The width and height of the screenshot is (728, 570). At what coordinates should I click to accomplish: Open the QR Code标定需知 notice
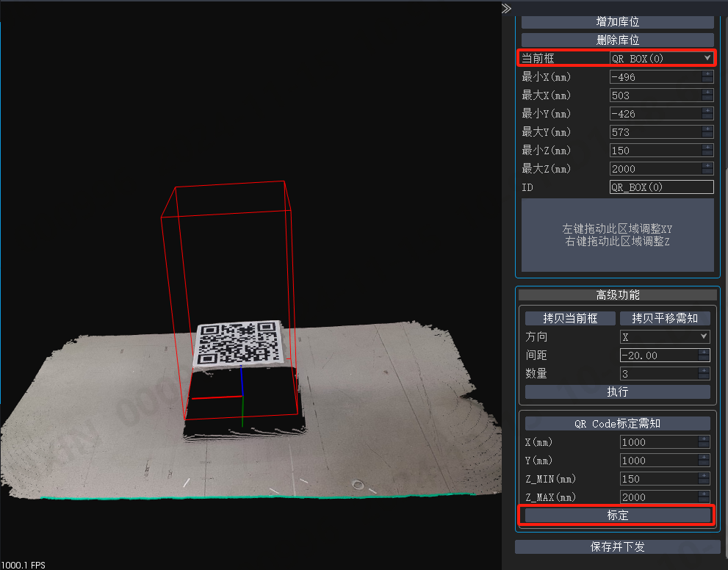click(618, 423)
